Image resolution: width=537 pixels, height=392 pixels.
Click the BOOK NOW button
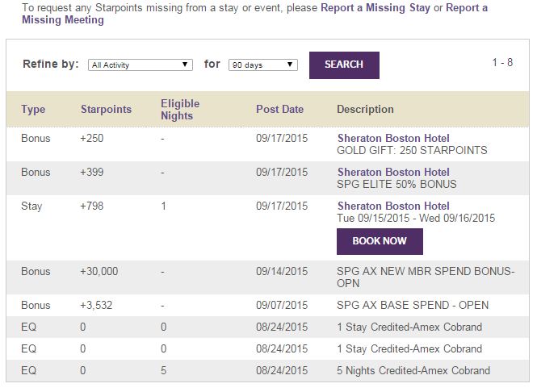[380, 241]
